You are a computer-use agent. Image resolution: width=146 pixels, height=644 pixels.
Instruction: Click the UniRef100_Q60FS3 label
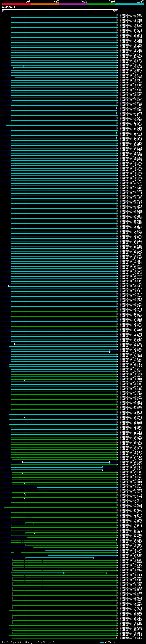[x=131, y=309]
